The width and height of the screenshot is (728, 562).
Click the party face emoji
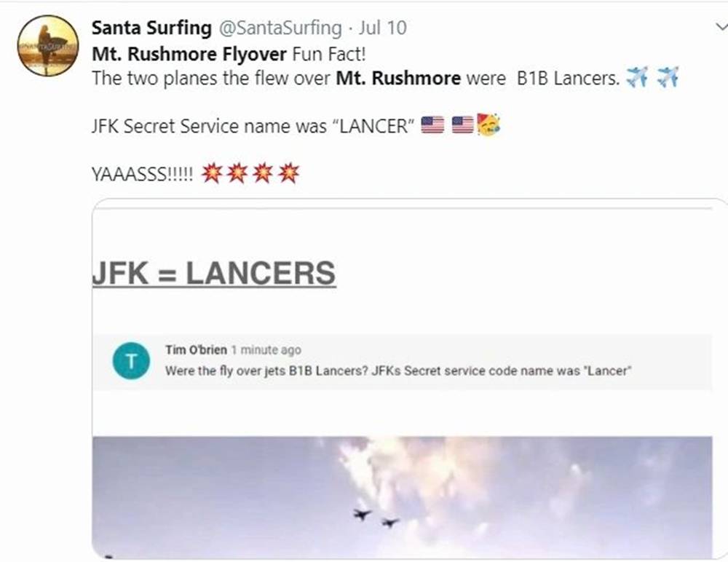coord(488,124)
